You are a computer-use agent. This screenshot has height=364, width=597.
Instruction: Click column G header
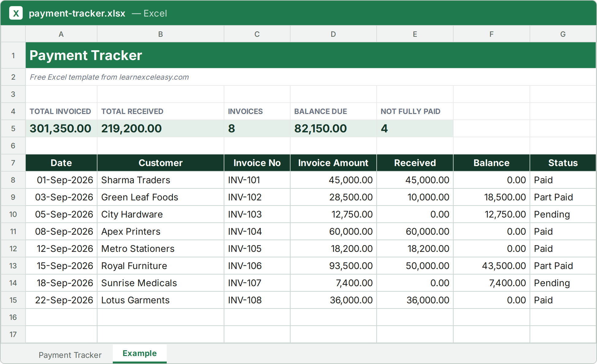[563, 34]
